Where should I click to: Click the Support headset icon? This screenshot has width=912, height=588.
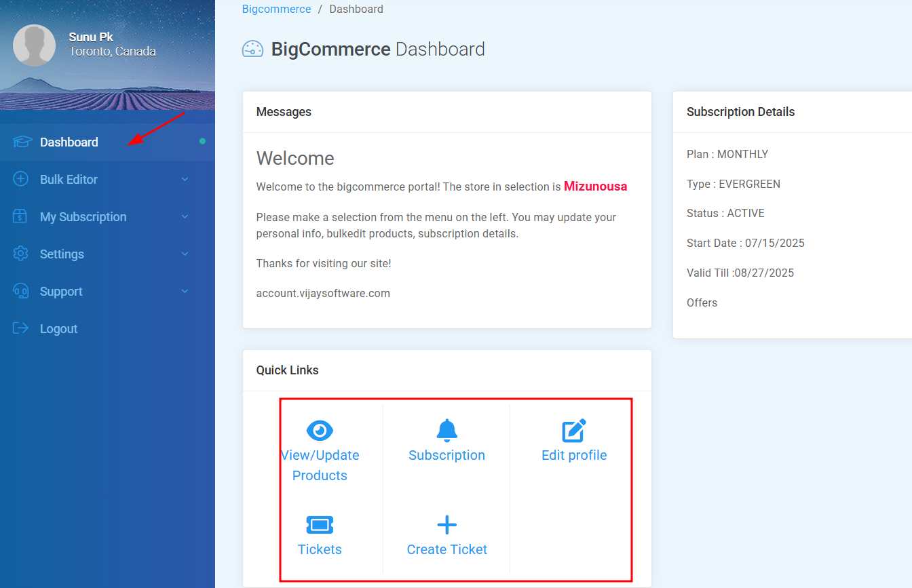point(21,291)
